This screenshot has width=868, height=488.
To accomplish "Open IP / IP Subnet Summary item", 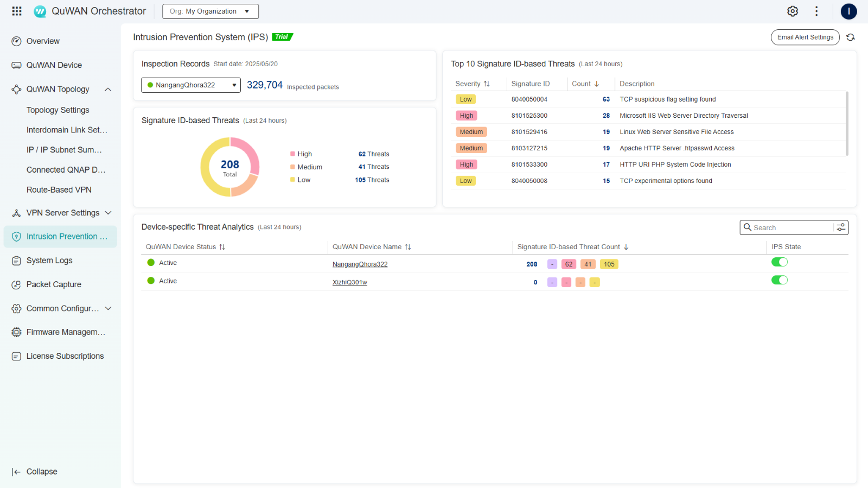I will click(x=65, y=150).
